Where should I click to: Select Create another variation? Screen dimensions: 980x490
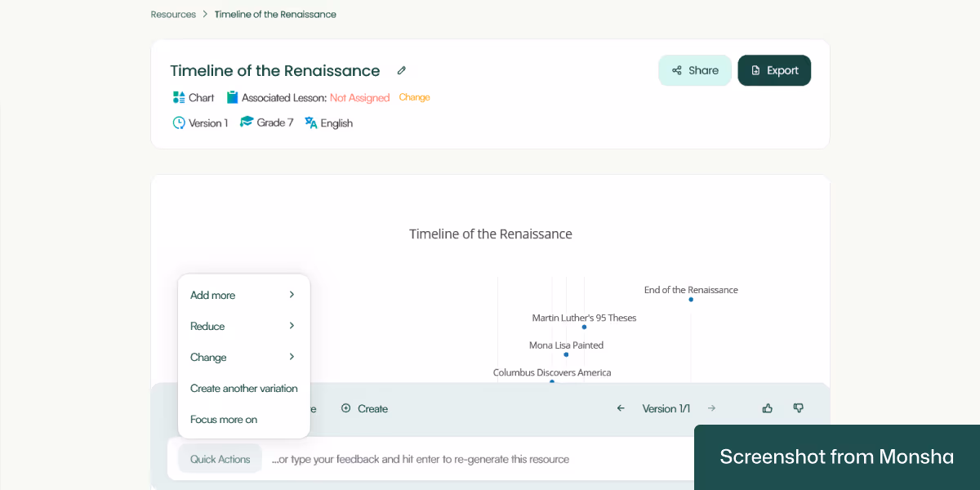click(243, 388)
